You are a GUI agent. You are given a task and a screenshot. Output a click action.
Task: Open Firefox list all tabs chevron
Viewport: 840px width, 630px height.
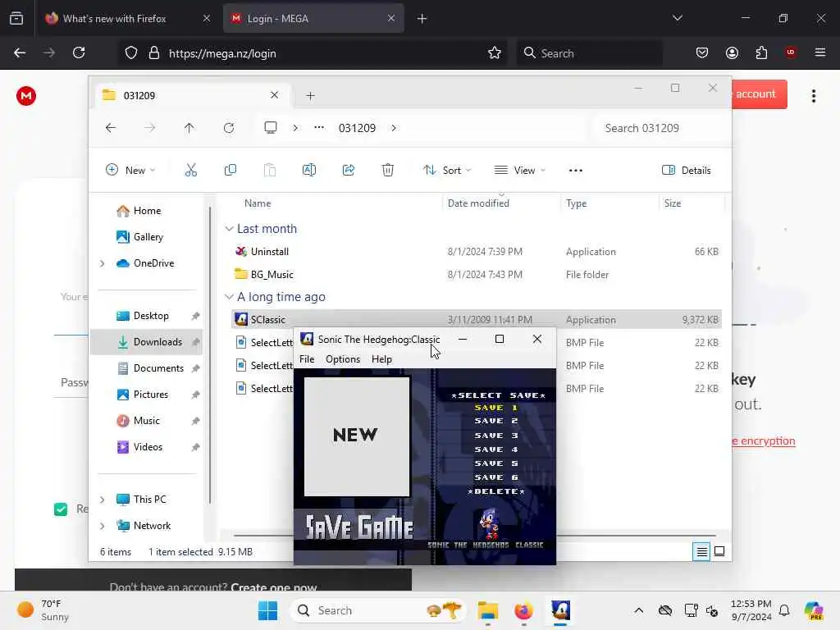coord(677,18)
